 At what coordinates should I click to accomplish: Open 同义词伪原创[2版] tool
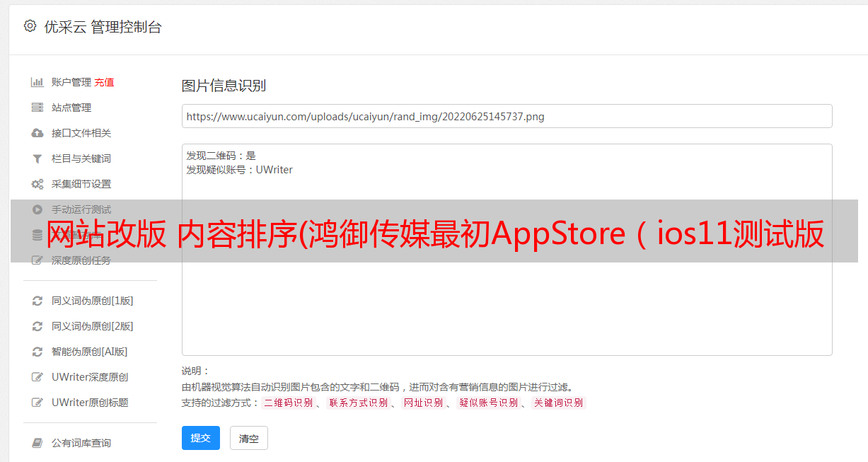(x=92, y=326)
